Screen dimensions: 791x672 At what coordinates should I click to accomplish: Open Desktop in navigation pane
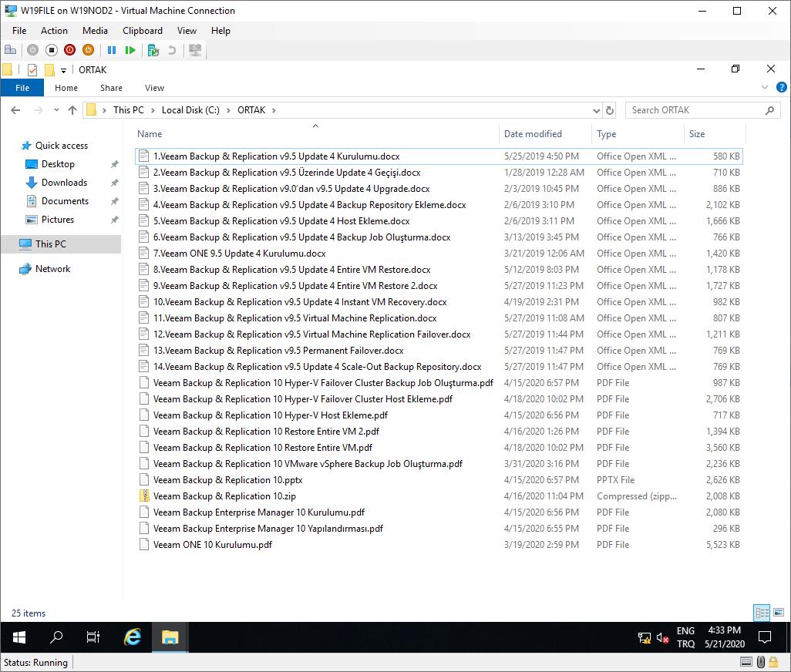click(x=58, y=164)
